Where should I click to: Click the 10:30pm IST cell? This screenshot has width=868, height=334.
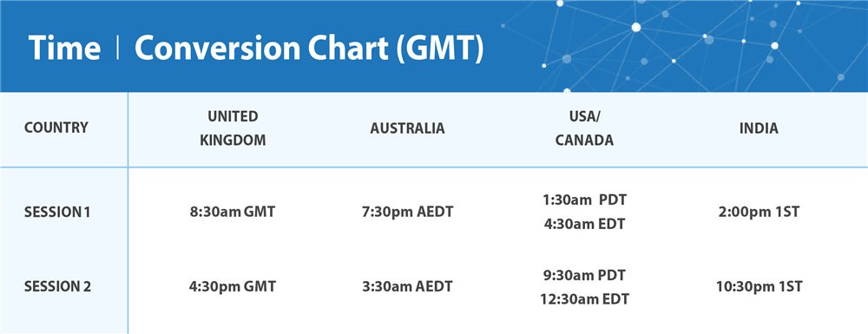pyautogui.click(x=759, y=287)
